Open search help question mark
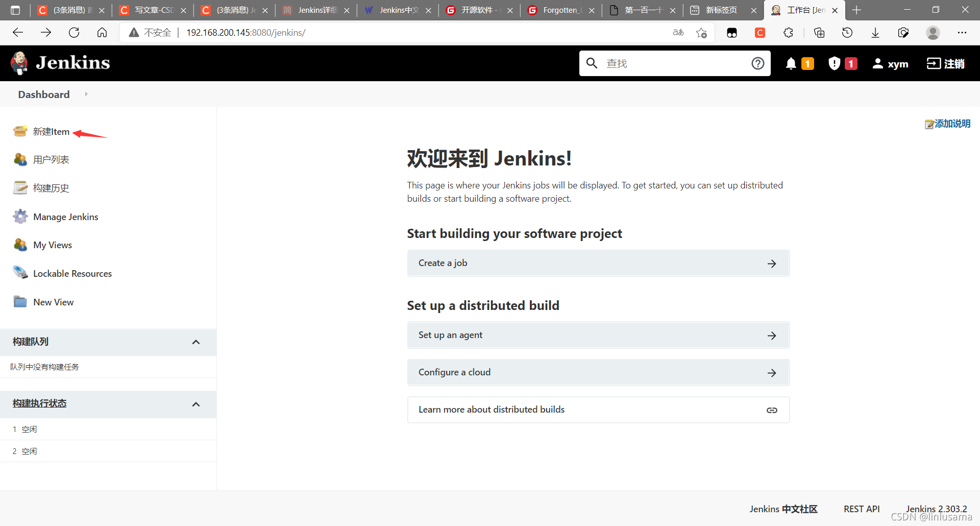The height and width of the screenshot is (526, 980). coord(758,63)
